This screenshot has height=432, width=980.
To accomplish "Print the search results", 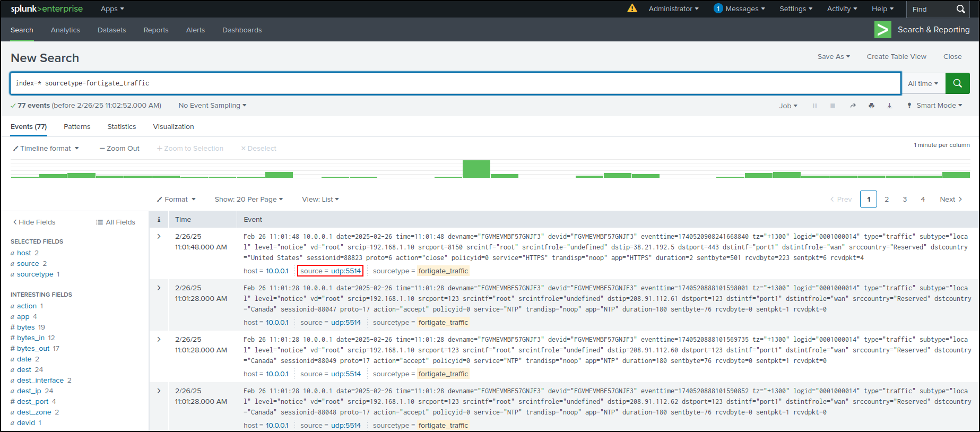I will point(871,106).
